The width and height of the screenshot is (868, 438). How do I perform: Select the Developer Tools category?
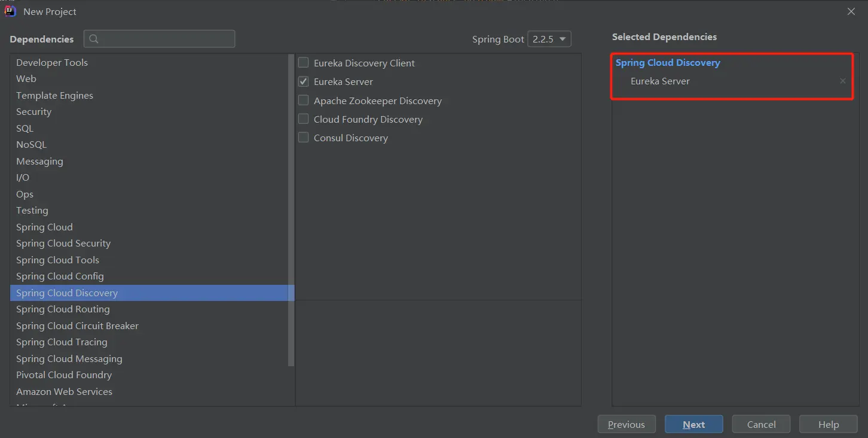pyautogui.click(x=149, y=62)
